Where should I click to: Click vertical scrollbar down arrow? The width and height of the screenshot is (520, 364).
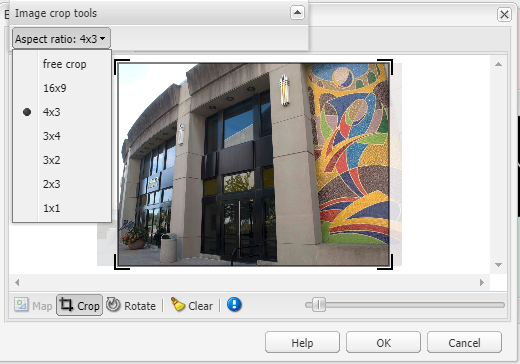tap(498, 265)
